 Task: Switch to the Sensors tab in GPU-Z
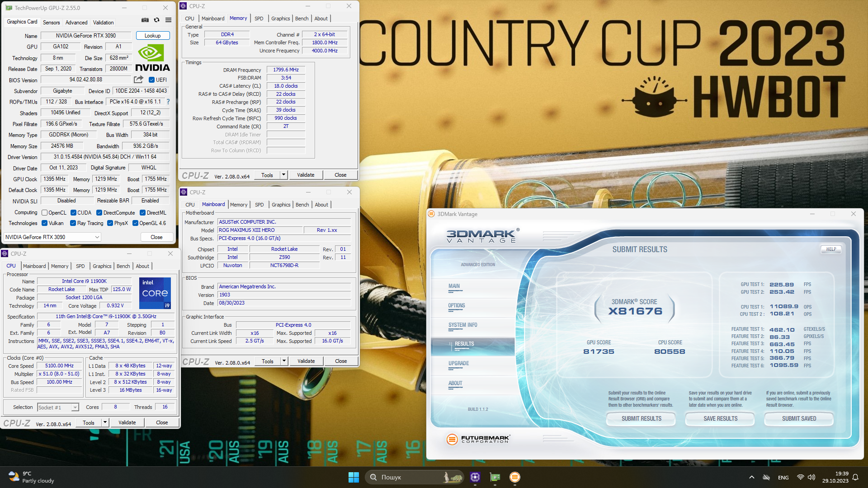(51, 22)
